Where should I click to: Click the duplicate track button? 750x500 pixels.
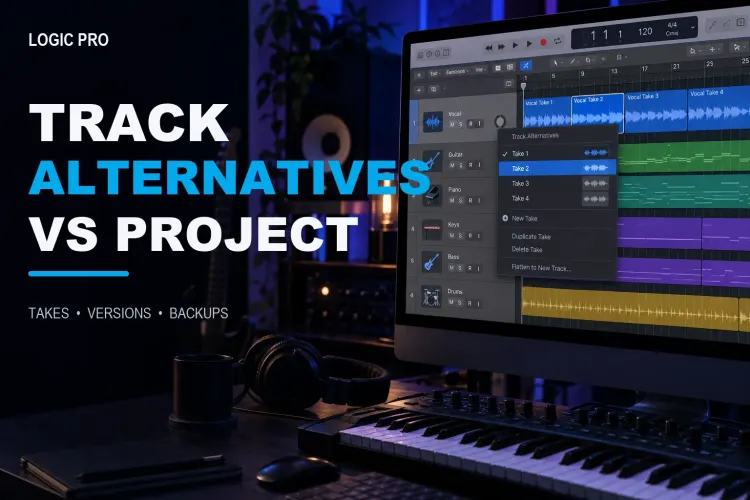(x=434, y=89)
